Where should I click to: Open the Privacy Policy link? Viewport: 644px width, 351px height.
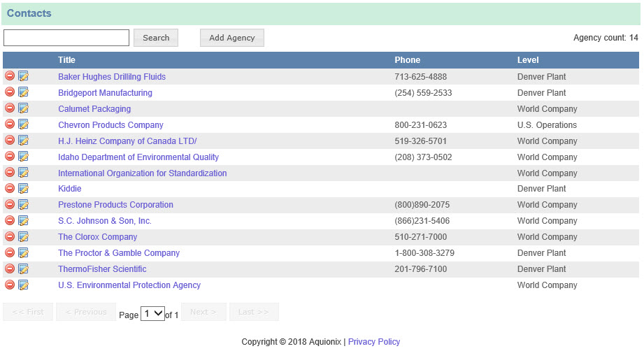374,341
